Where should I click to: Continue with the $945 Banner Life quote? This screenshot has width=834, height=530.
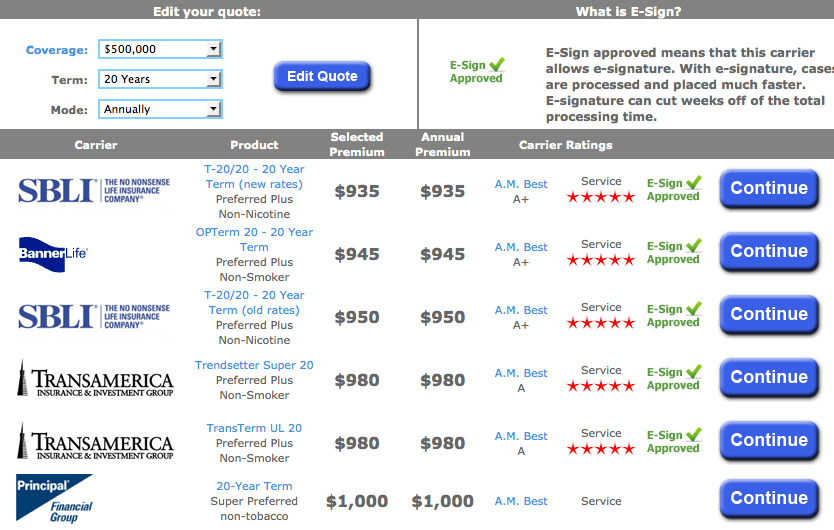click(x=768, y=251)
